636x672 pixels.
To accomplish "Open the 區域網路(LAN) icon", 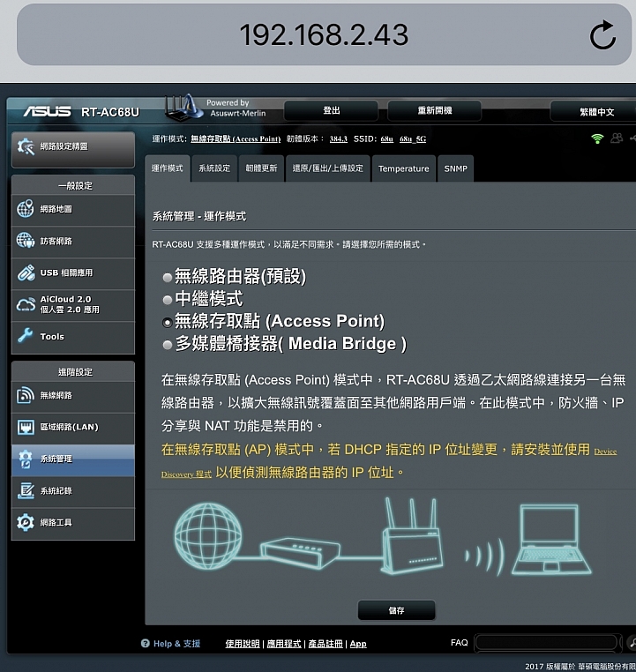I will 26,427.
